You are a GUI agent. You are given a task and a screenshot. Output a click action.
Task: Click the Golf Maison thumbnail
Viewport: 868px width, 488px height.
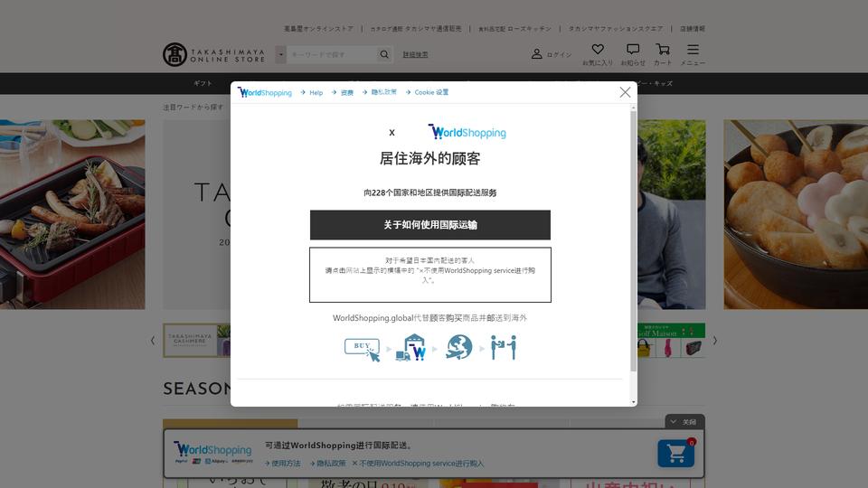coord(671,341)
